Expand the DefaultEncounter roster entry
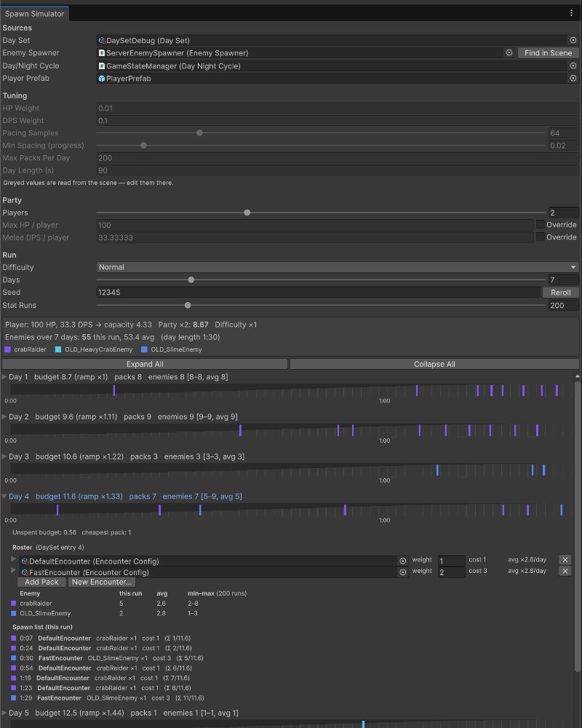This screenshot has height=728, width=582. coord(14,559)
